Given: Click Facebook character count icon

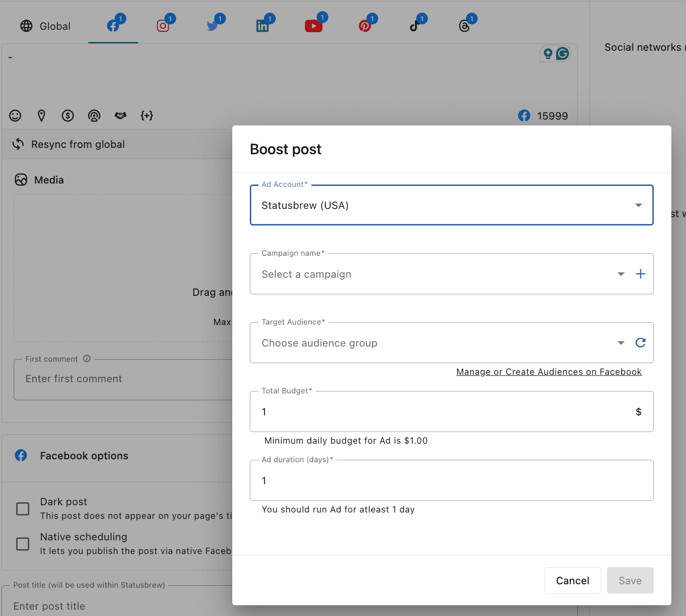Looking at the screenshot, I should coord(524,116).
